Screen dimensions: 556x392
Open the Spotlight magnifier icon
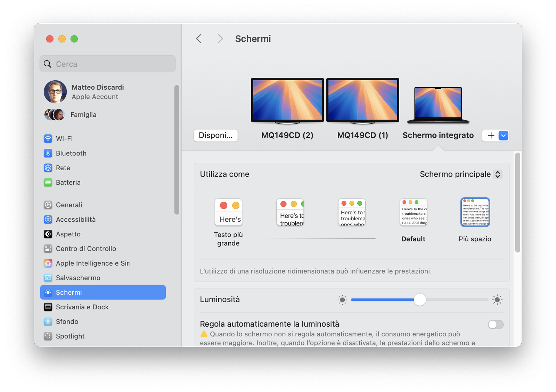point(48,336)
